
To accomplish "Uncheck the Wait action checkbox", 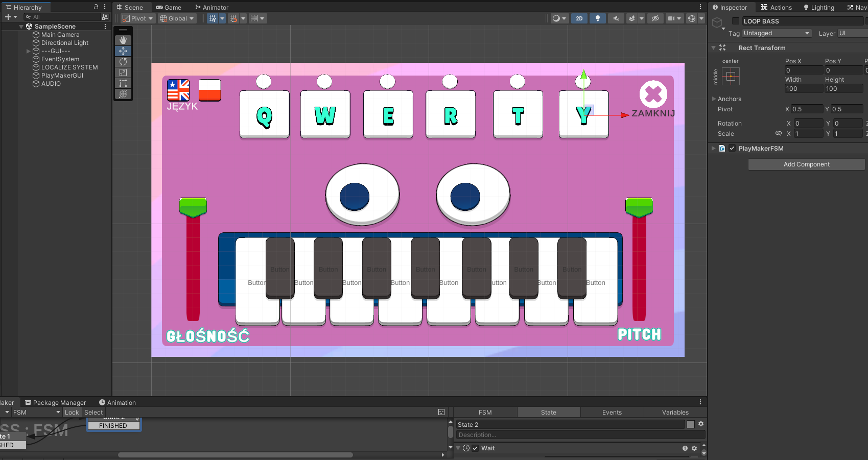I will 475,448.
